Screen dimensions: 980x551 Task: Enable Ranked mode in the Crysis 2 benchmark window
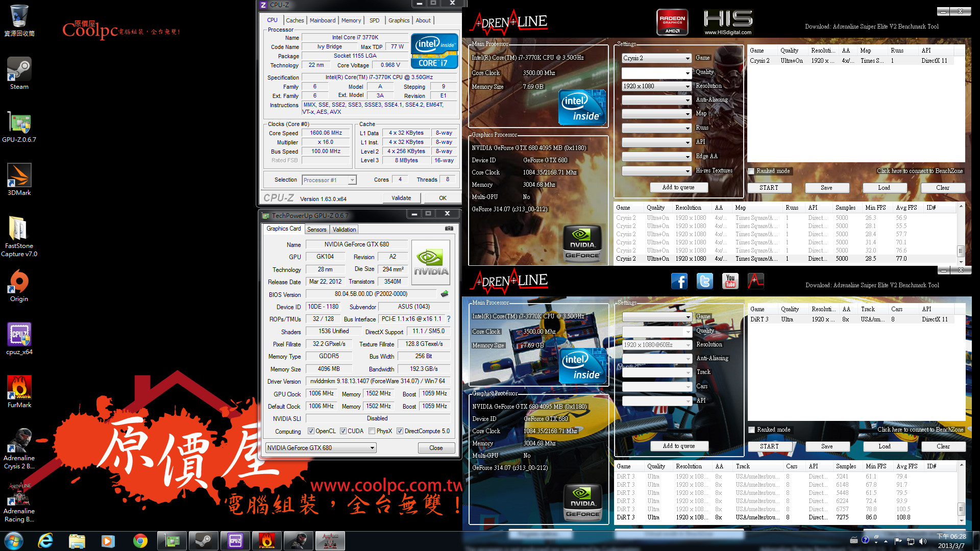click(751, 171)
